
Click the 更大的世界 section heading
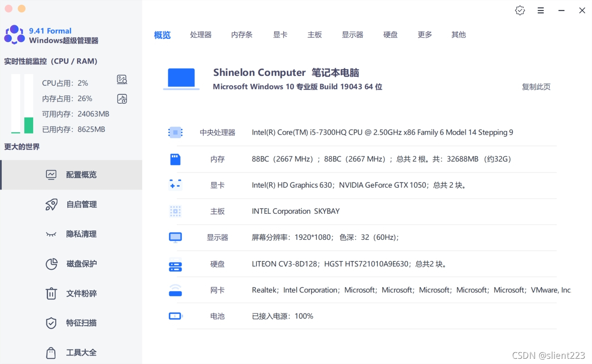[22, 147]
